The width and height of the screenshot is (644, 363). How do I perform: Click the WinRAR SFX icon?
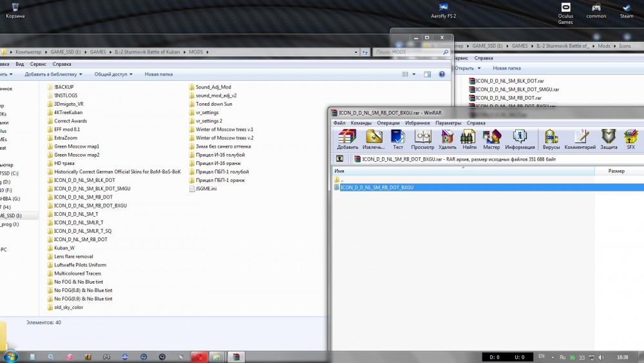point(631,139)
